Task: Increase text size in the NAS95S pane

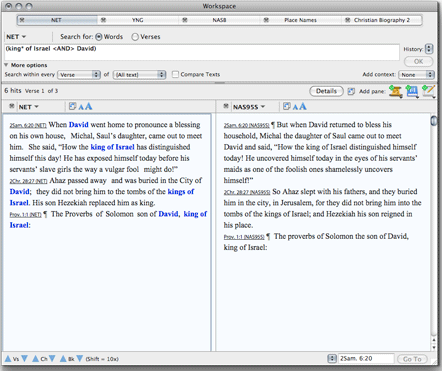Action: [302, 106]
